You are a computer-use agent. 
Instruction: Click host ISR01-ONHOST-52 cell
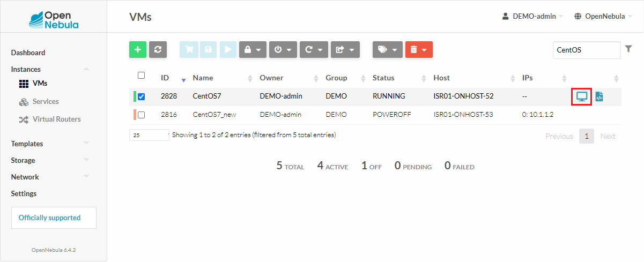[x=463, y=96]
